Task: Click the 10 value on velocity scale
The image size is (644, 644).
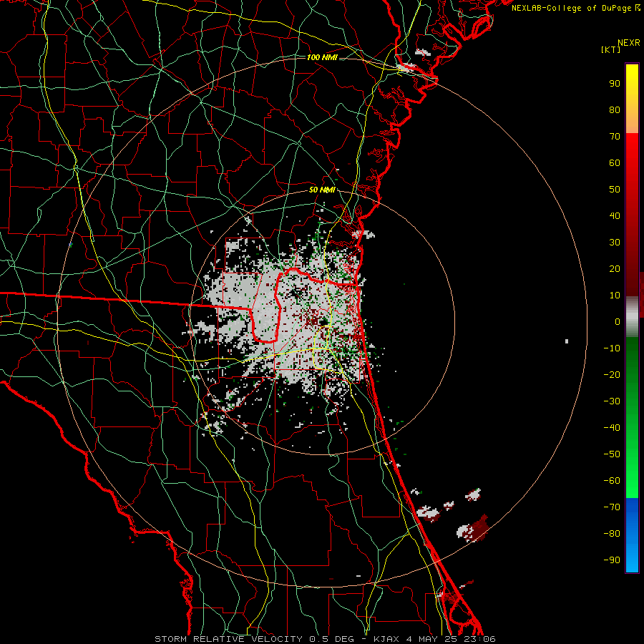Action: [615, 296]
